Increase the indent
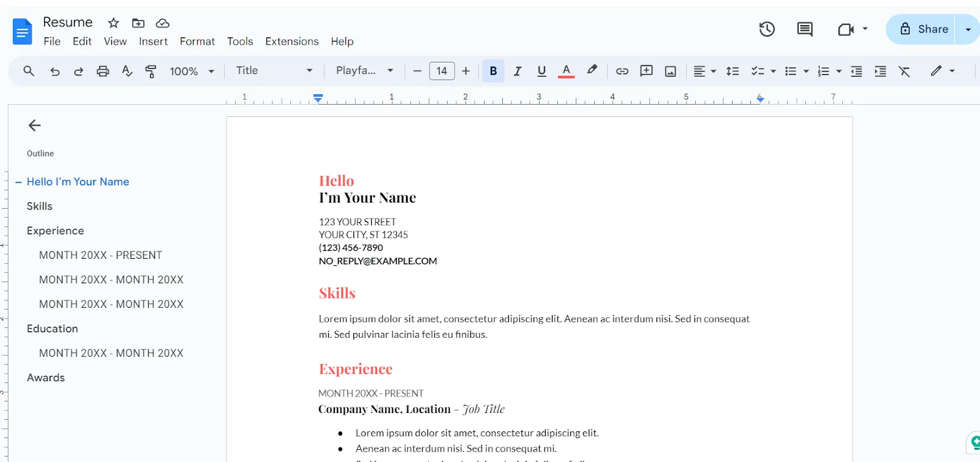Viewport: 980px width, 462px height. [880, 71]
